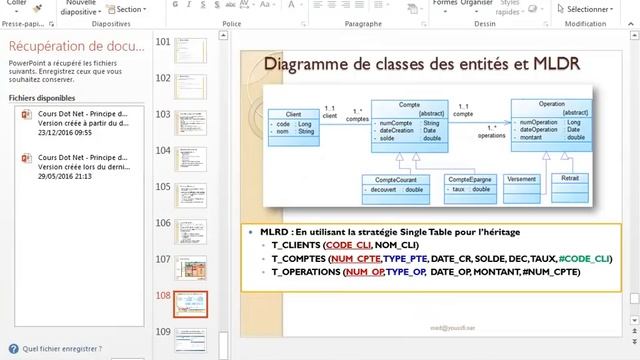Align text to the right
Viewport: 640px width, 360px height.
(x=346, y=4)
